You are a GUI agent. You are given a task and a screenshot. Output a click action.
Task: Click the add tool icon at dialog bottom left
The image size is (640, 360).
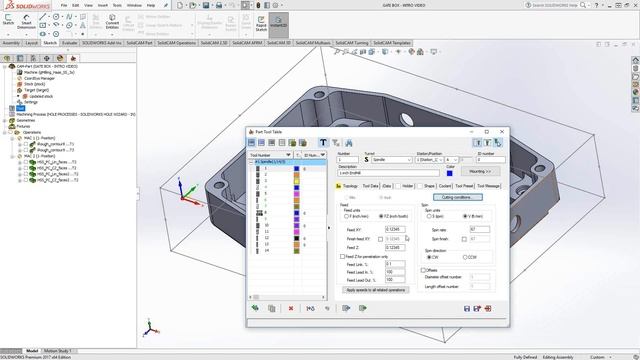coord(255,308)
